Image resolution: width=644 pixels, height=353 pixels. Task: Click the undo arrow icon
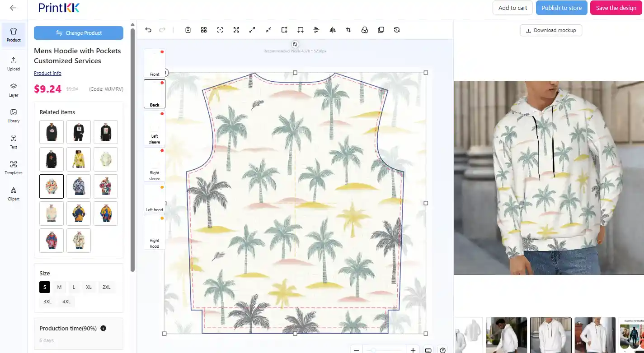click(148, 30)
